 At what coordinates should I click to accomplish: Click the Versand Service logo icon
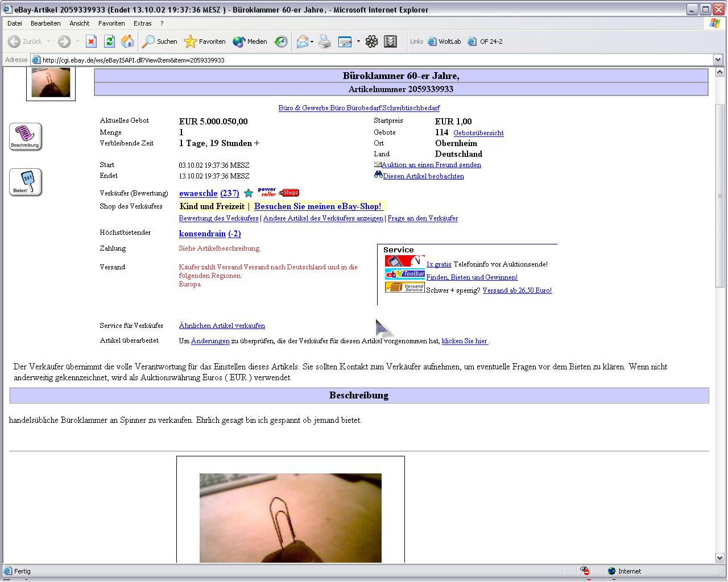pos(404,287)
